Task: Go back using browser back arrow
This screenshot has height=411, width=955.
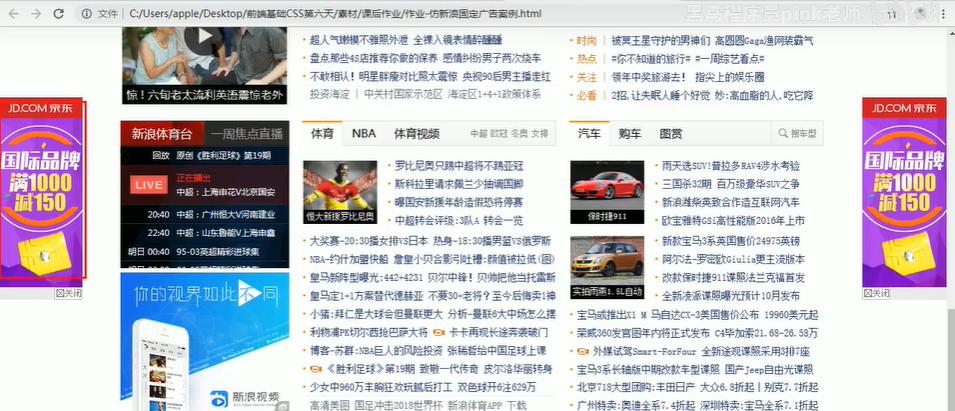Action: coord(13,13)
